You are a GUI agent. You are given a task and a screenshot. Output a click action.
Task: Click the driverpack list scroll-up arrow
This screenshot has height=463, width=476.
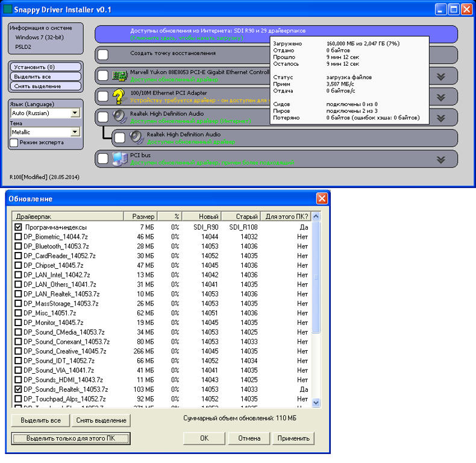(x=316, y=216)
